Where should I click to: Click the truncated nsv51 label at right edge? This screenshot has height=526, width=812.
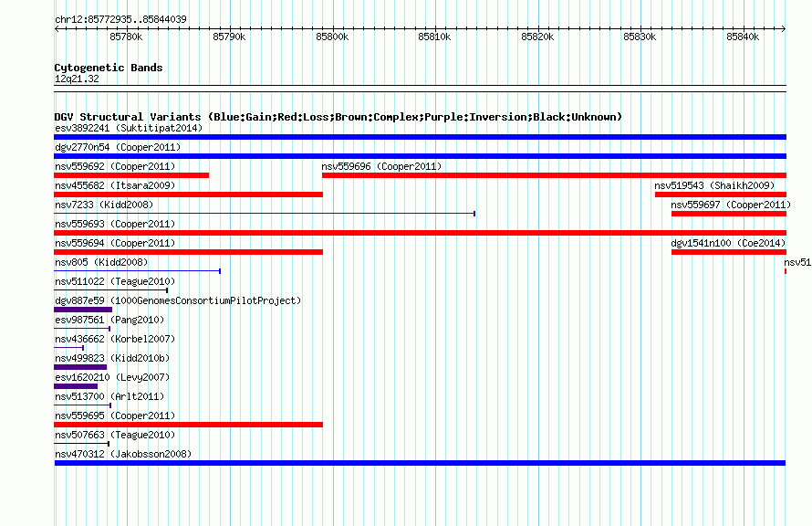click(797, 262)
